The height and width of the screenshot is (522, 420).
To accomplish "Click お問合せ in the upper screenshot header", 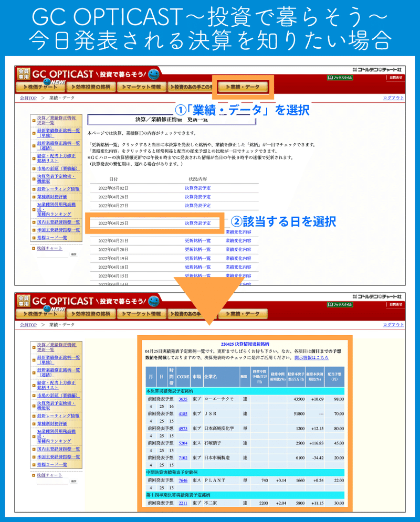I will coord(396,78).
